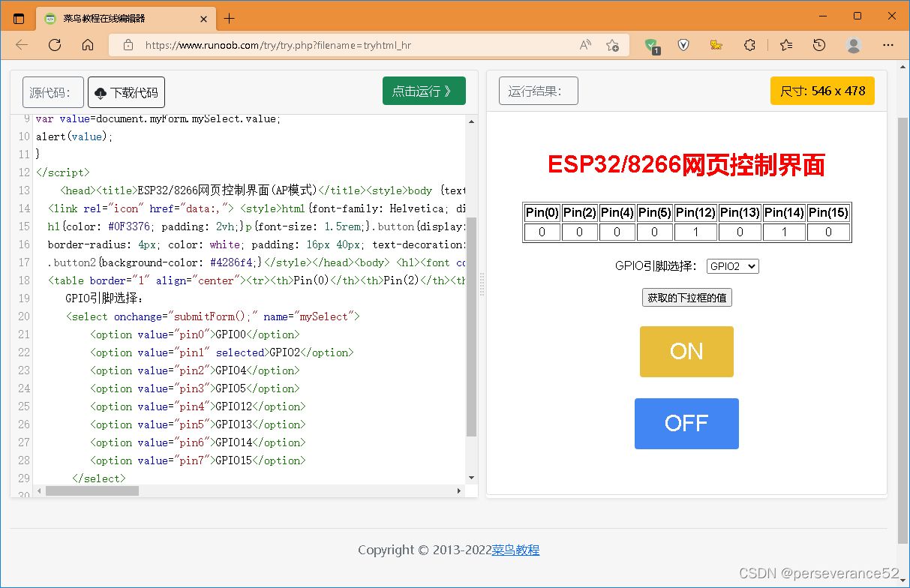Open the yellow extension icon

point(716,45)
